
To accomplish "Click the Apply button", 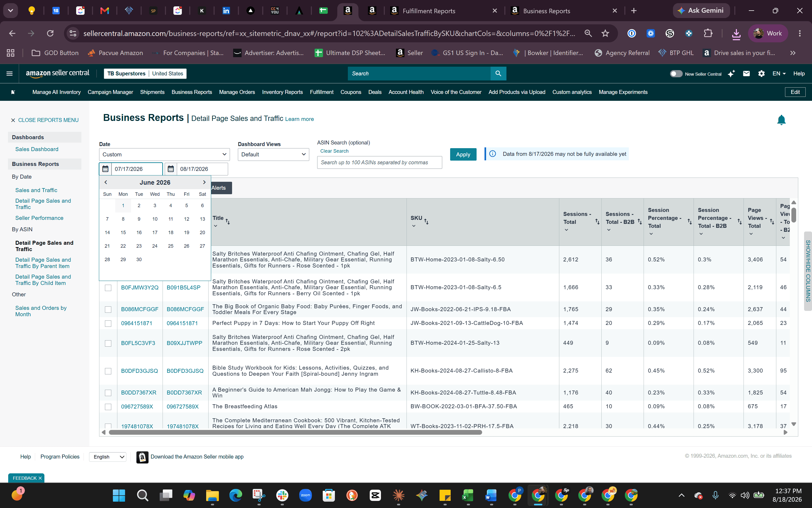I will (x=463, y=155).
